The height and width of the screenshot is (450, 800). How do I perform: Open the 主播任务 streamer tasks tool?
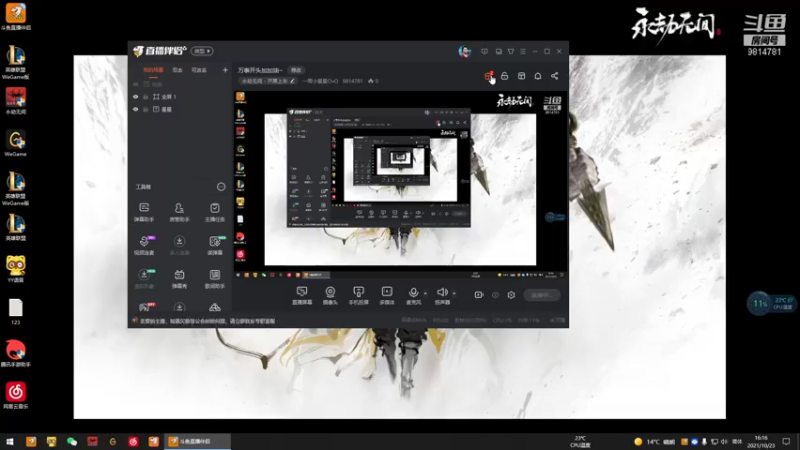215,212
